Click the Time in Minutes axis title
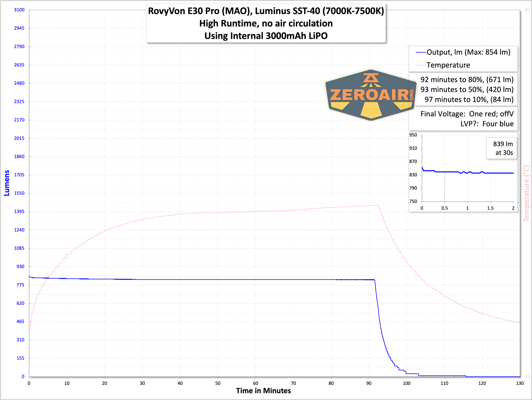The width and height of the screenshot is (532, 400). pyautogui.click(x=263, y=391)
